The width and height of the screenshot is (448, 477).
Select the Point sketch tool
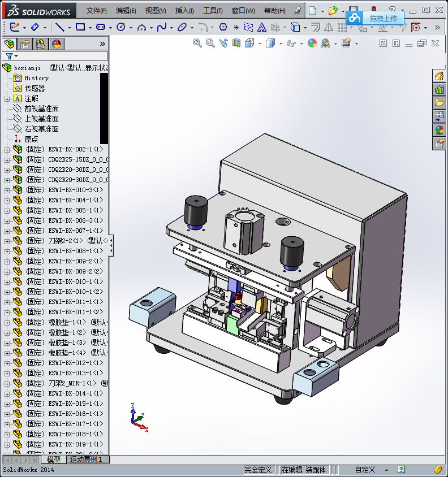coord(236,27)
